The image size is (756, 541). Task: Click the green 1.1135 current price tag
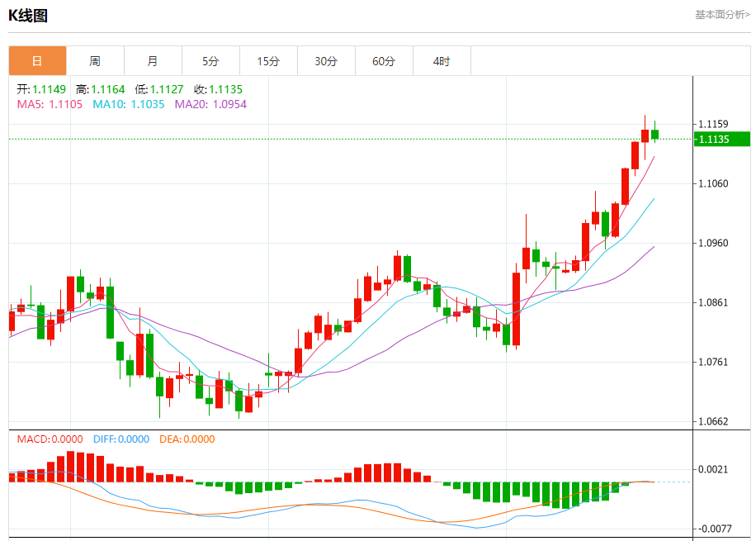722,139
